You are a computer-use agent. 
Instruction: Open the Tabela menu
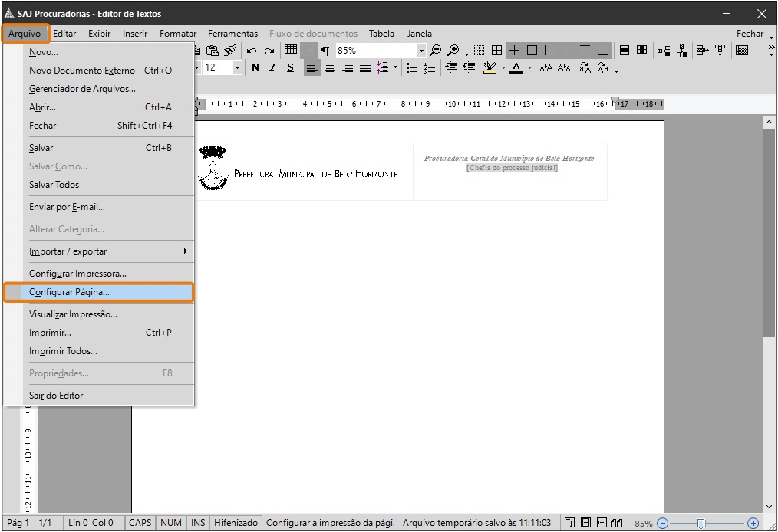[x=382, y=34]
